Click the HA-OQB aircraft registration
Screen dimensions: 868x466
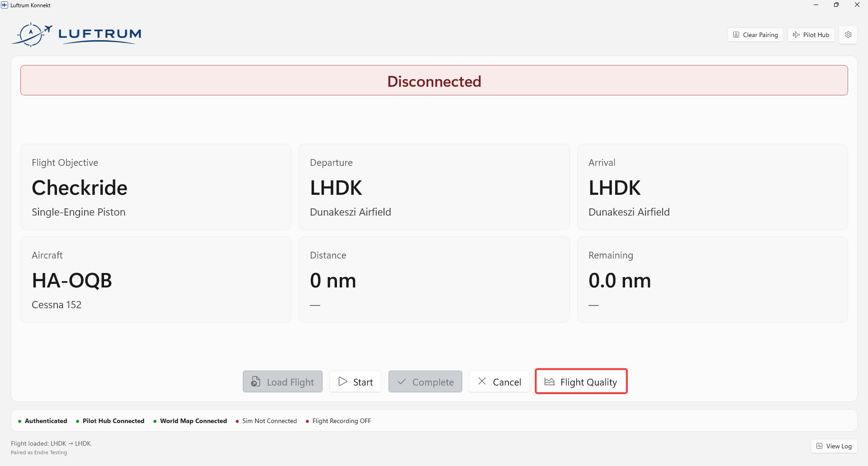[x=72, y=281]
